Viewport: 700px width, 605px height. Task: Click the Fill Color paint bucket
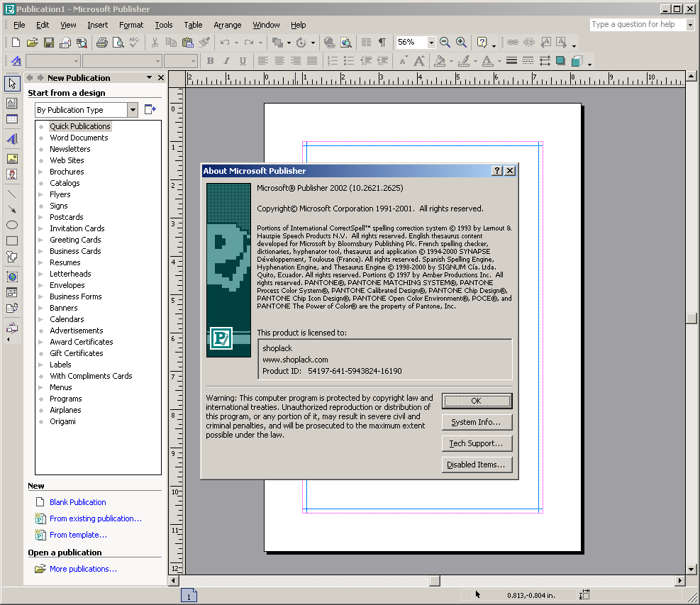440,61
